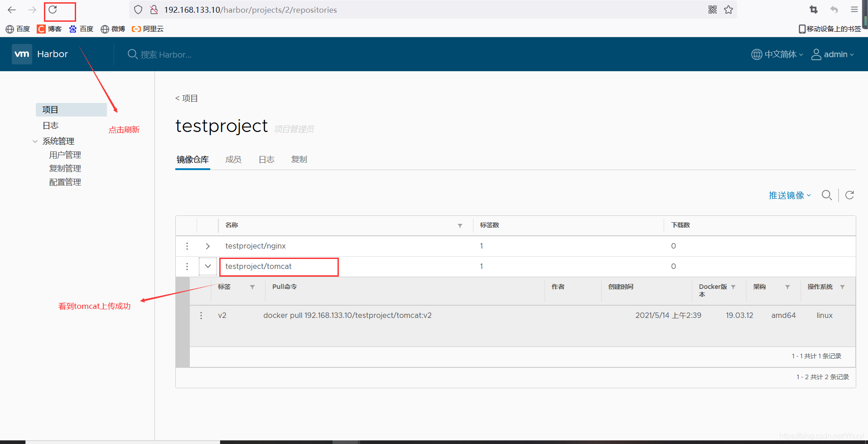Click the admin user avatar icon

(x=816, y=54)
